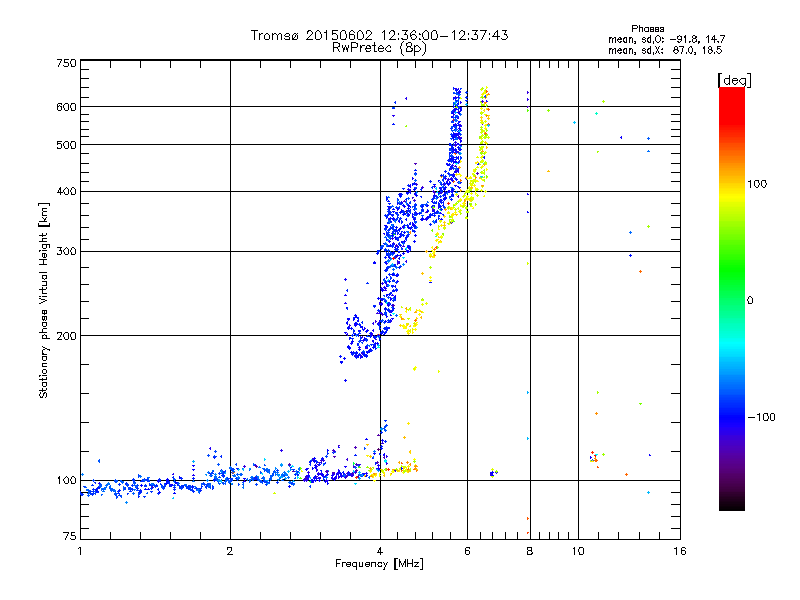
Task: Click the colorbar value label '100'
Action: pyautogui.click(x=757, y=184)
